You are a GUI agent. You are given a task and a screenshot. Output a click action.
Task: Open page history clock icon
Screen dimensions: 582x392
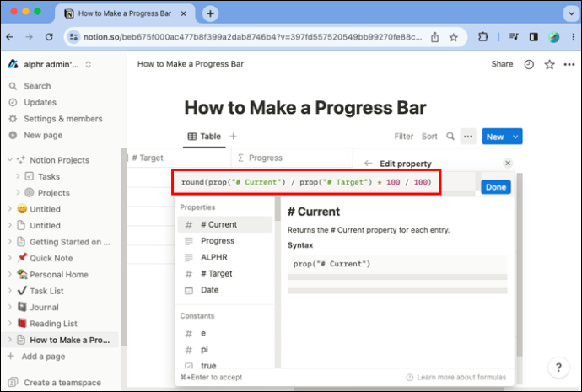(529, 65)
